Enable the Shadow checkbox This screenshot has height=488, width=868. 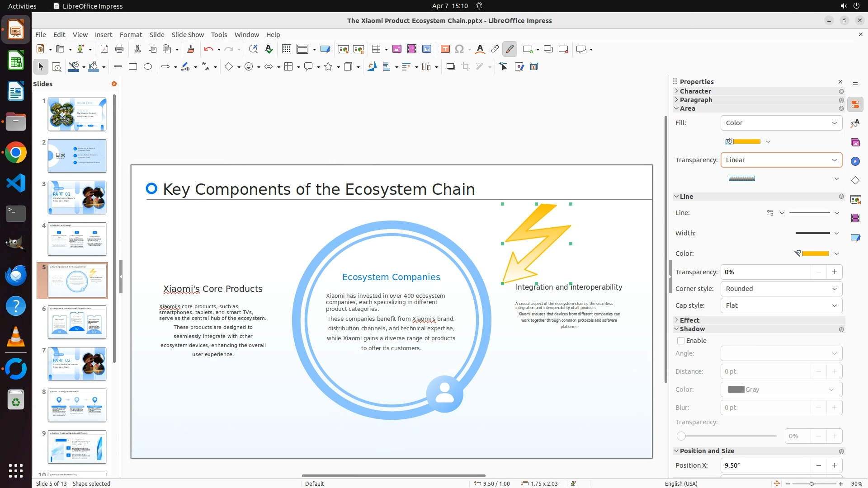coord(681,341)
